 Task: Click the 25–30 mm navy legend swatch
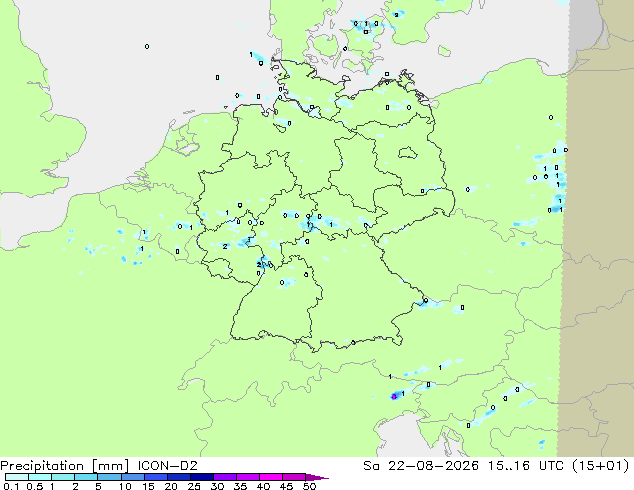(x=201, y=477)
